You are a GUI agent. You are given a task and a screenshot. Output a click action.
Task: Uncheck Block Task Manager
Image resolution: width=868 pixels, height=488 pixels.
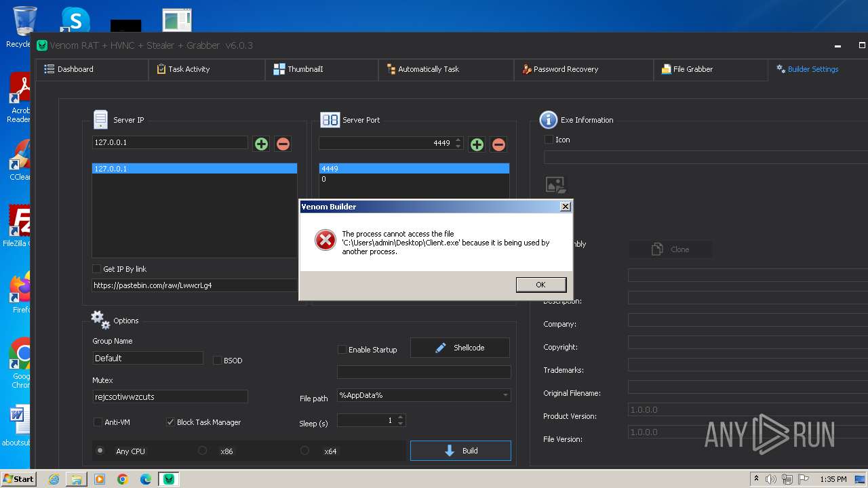170,422
